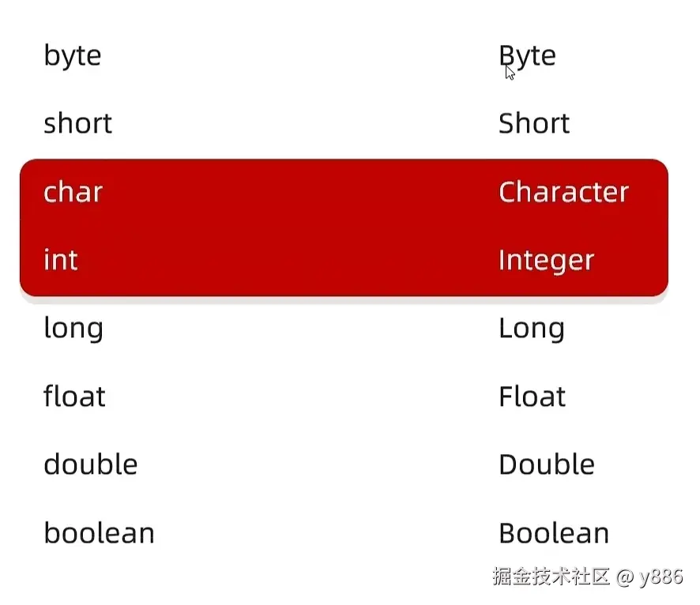Click char in the red highlight
This screenshot has width=700, height=605.
73,192
